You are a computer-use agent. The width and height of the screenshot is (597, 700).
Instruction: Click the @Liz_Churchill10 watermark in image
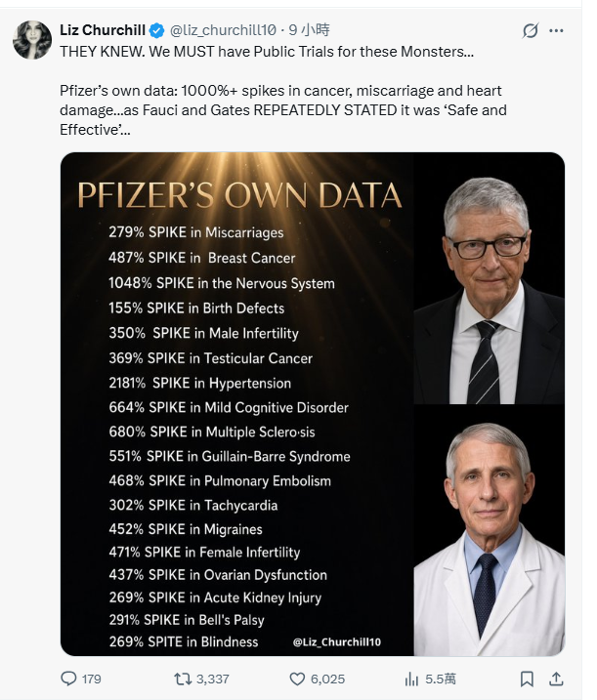[337, 642]
